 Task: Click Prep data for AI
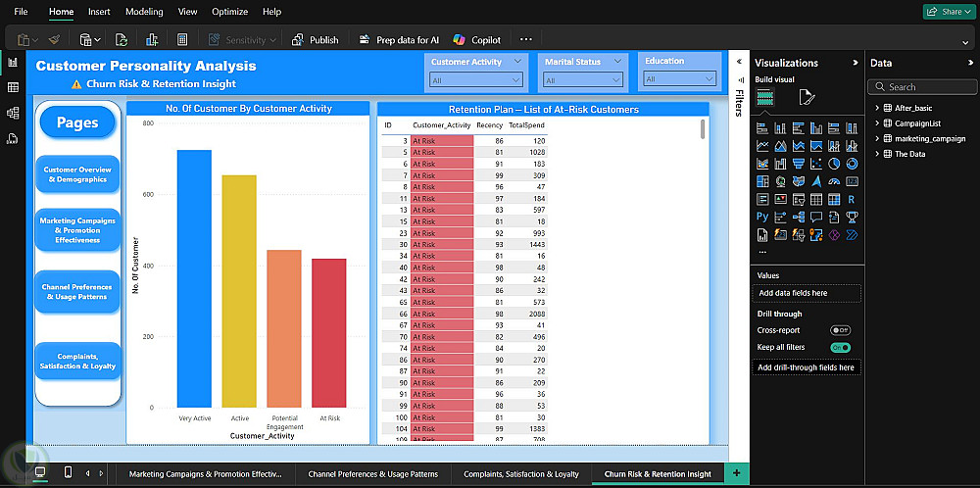400,40
